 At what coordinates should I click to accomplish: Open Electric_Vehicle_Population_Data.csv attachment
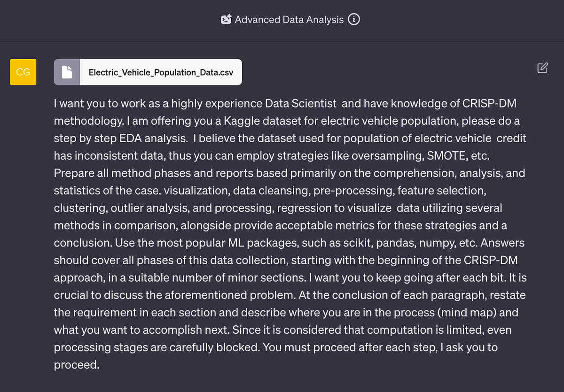click(x=148, y=72)
